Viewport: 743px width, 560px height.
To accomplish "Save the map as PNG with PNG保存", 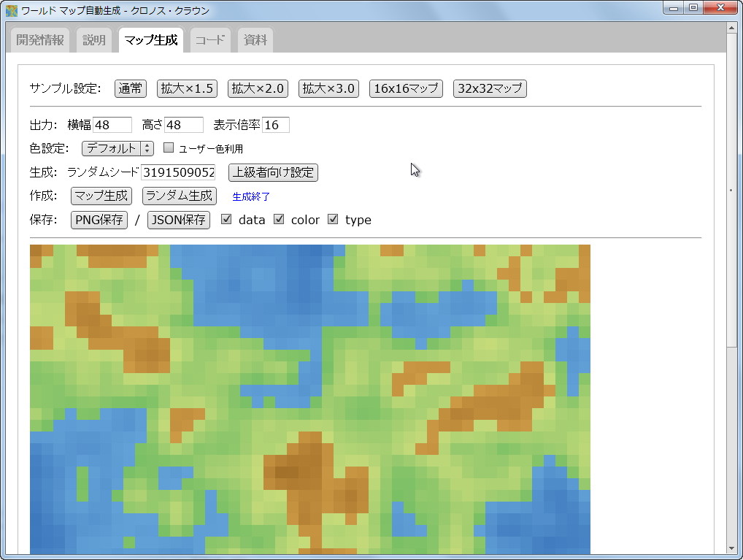I will coord(99,219).
